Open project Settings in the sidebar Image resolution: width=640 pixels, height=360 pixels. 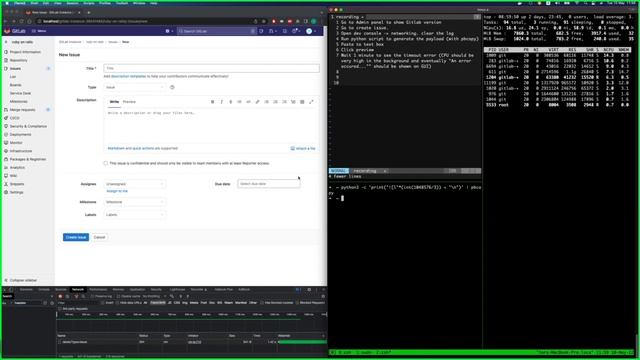(x=16, y=192)
